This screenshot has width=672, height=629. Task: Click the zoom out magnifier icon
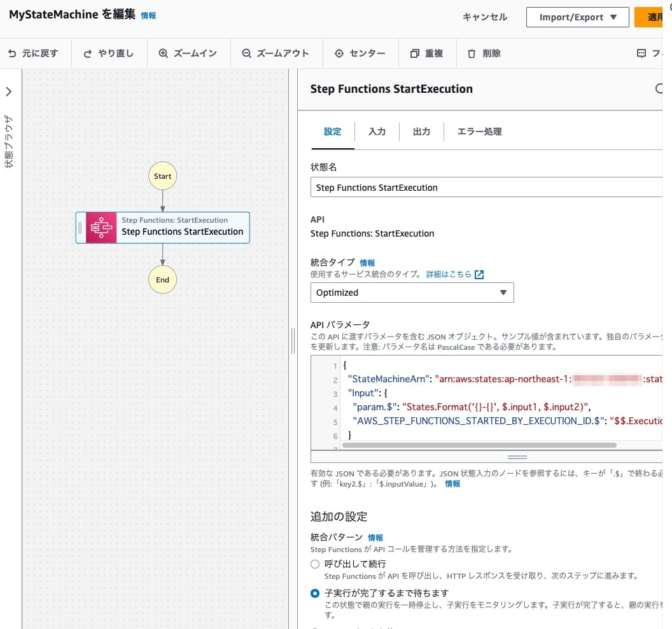click(246, 53)
